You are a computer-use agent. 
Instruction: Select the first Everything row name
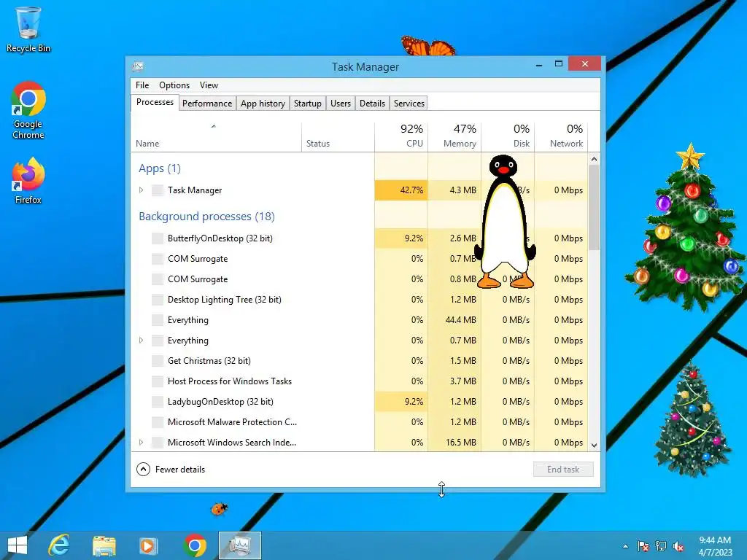(188, 320)
